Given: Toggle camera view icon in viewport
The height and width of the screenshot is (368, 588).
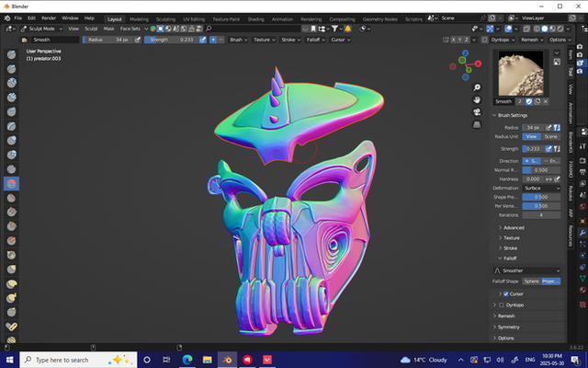Looking at the screenshot, I should (x=477, y=112).
